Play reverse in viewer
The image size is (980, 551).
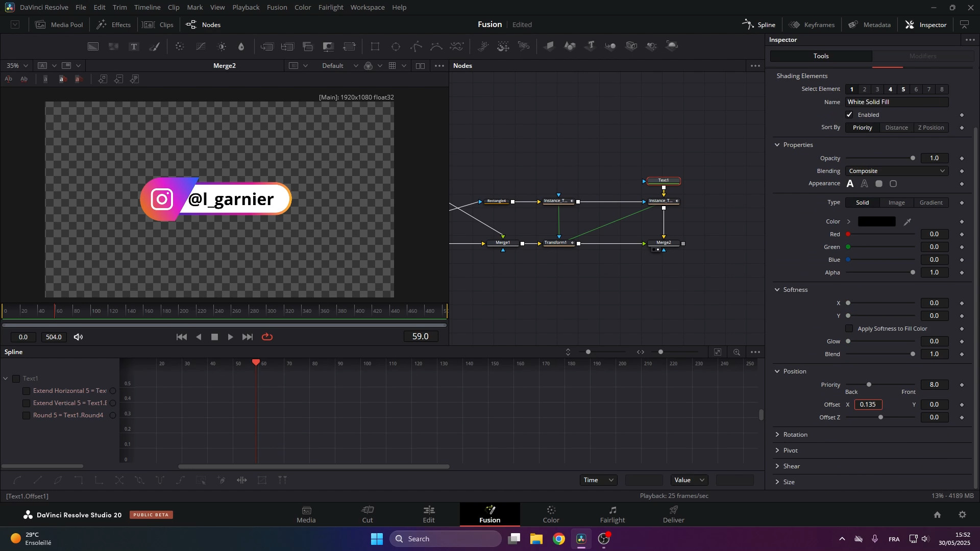(x=199, y=337)
